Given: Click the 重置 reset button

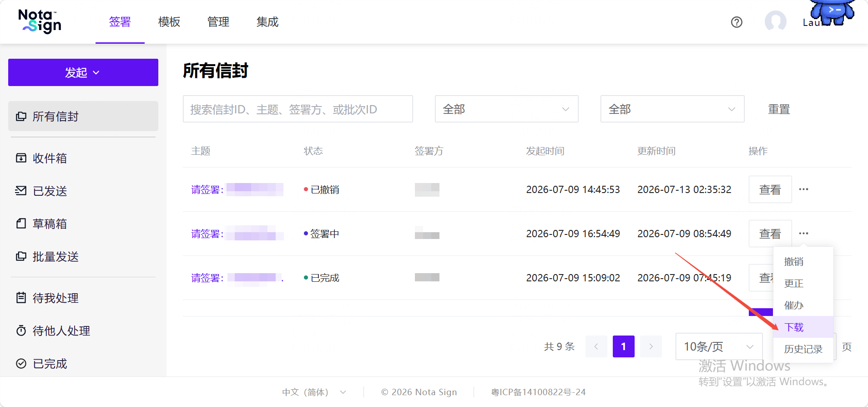Looking at the screenshot, I should [779, 109].
